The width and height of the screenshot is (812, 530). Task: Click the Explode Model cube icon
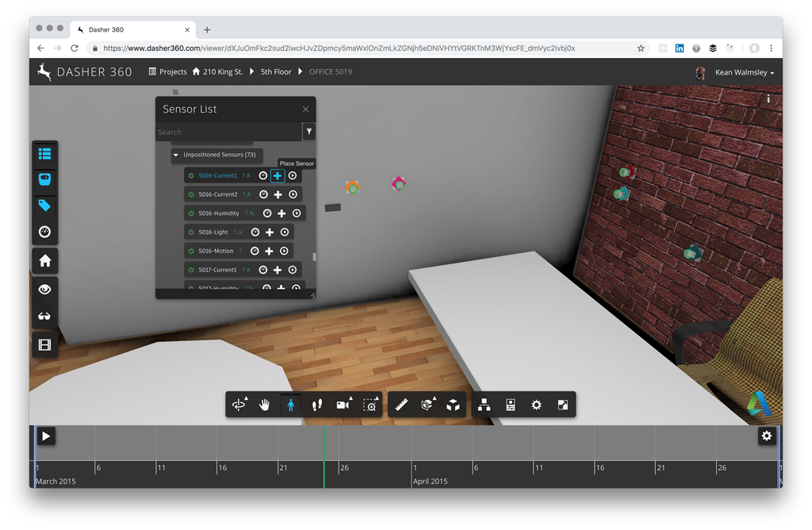453,405
